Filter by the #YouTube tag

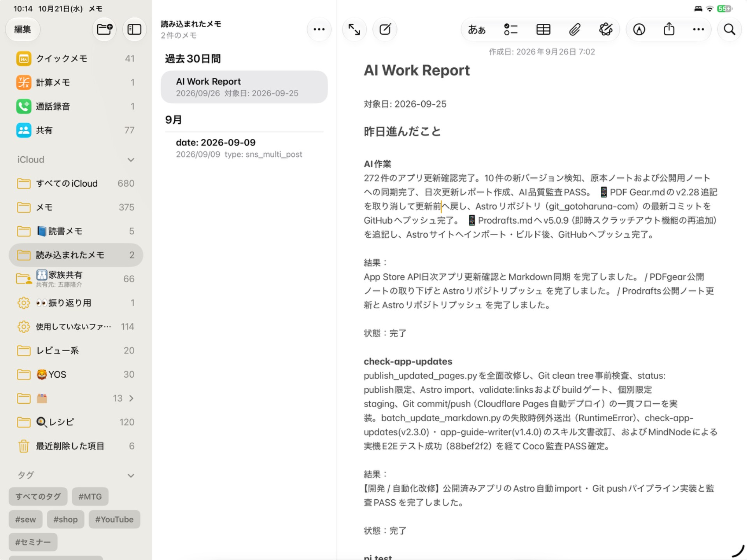click(114, 519)
